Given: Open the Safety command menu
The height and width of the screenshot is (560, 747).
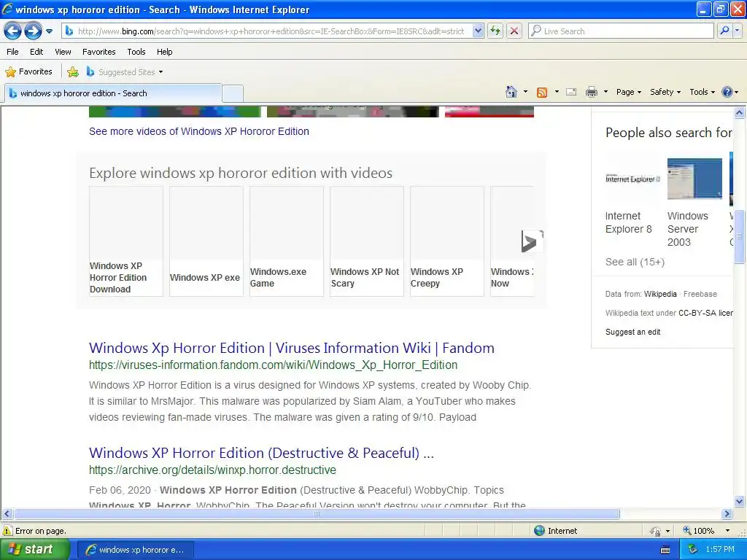Looking at the screenshot, I should [x=665, y=92].
